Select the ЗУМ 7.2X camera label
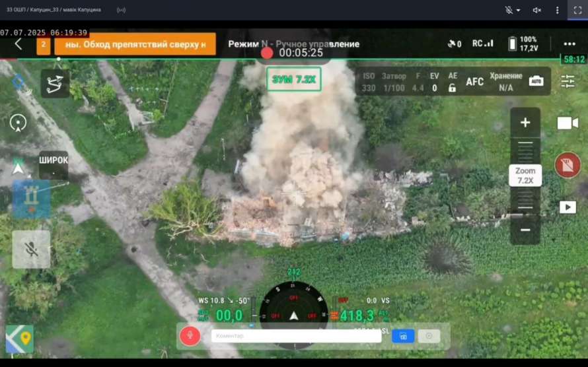The height and width of the screenshot is (367, 588). pyautogui.click(x=294, y=79)
